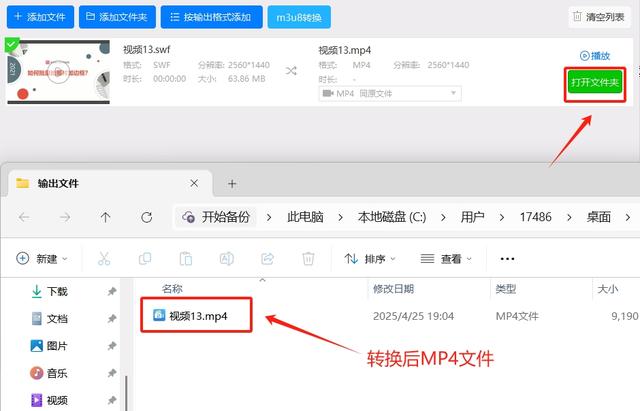Open 文档 in the sidebar
640x411 pixels.
coord(49,319)
